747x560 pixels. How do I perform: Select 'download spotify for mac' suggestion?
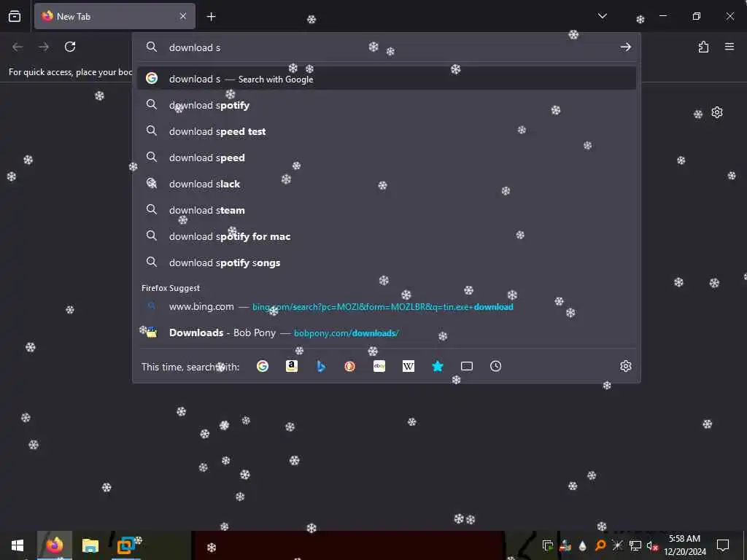coord(387,236)
